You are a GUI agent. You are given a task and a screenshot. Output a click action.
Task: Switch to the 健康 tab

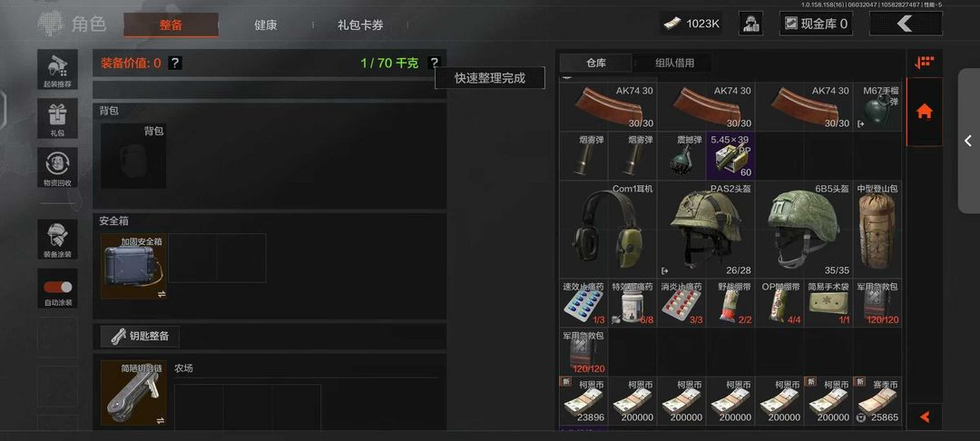(266, 25)
